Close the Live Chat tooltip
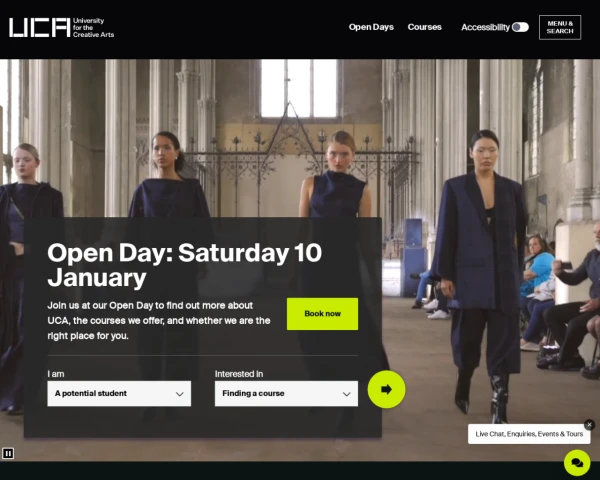 point(589,424)
